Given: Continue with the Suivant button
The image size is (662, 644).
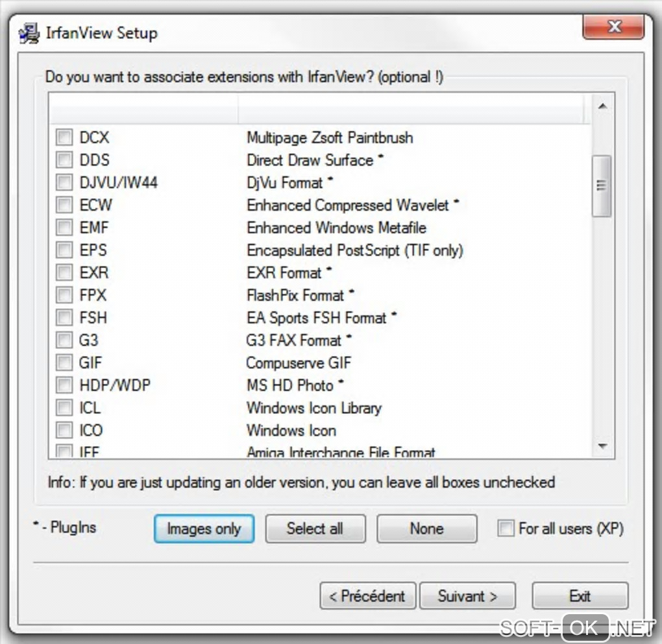Looking at the screenshot, I should 467,596.
